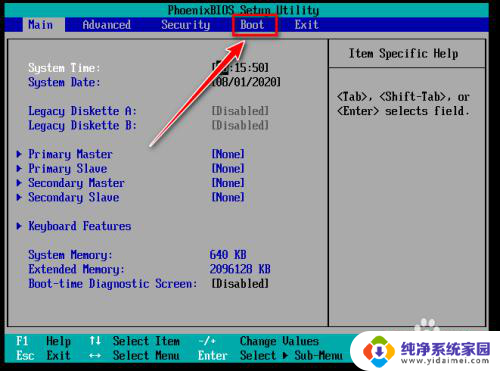Toggle Boot-time Diagnostic Screen Disabled value
The image size is (500, 371).
coord(240,284)
